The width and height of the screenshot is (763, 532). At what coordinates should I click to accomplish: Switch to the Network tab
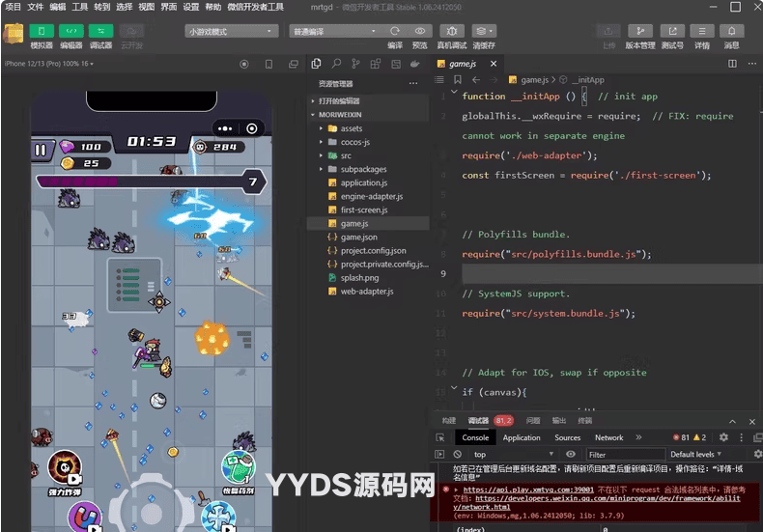608,437
